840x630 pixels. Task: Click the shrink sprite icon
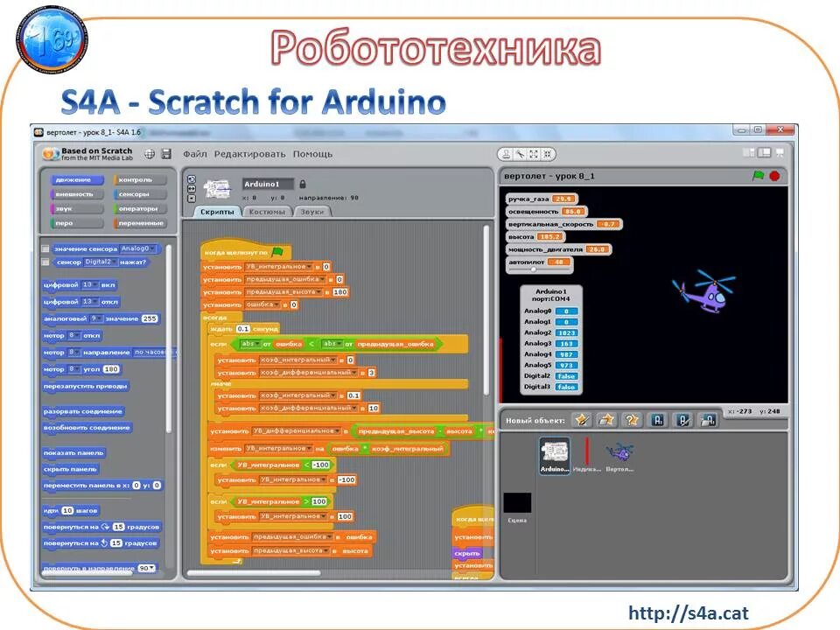pos(549,153)
